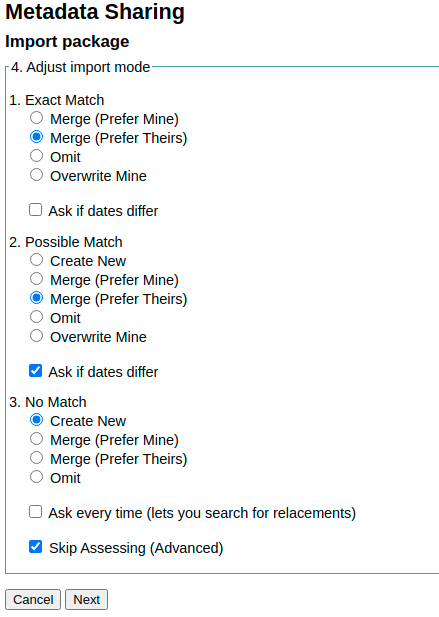Select Merge (Prefer Theirs) under Exact Match

coord(36,137)
